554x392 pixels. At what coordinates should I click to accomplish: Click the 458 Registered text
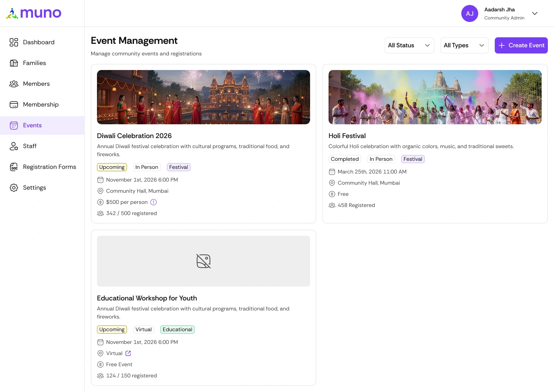click(x=356, y=205)
